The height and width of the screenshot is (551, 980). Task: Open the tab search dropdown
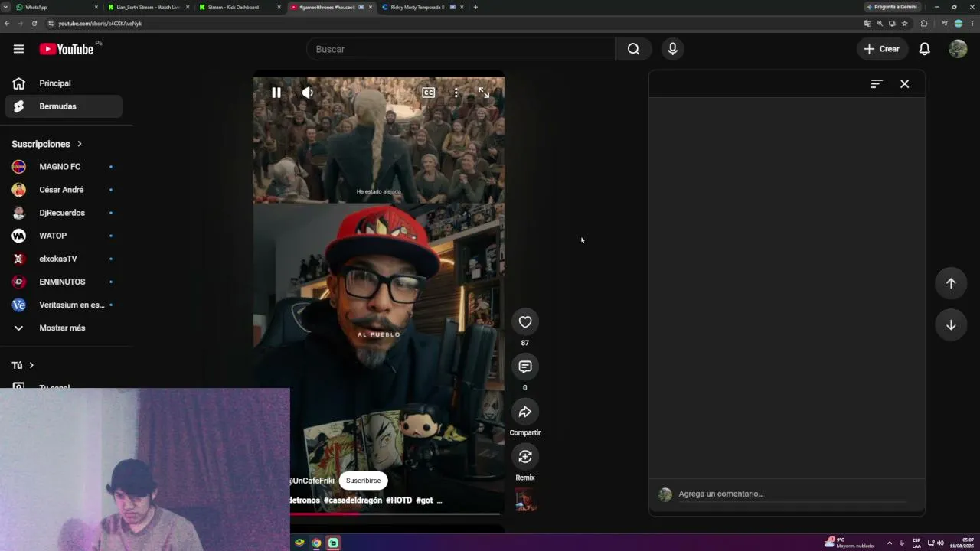(5, 7)
